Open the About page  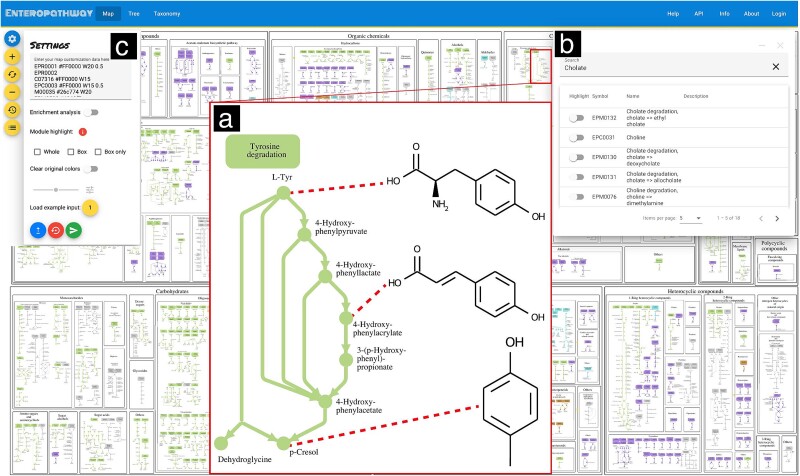click(x=751, y=14)
